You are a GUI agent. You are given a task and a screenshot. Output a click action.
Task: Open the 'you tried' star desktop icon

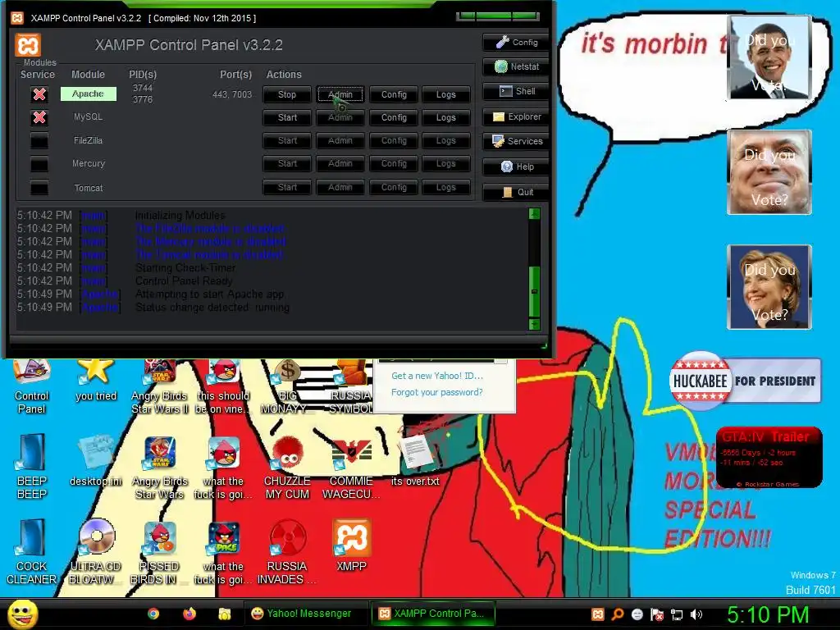point(95,381)
